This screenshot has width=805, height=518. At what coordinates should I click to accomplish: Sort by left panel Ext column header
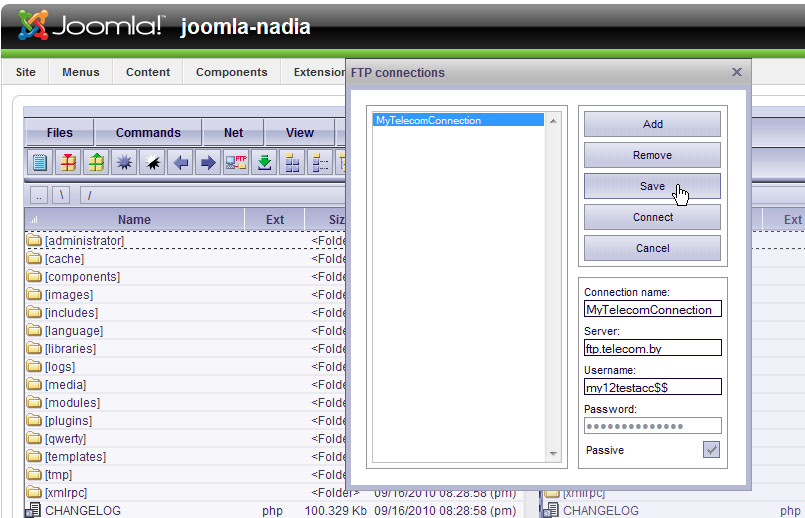click(275, 220)
